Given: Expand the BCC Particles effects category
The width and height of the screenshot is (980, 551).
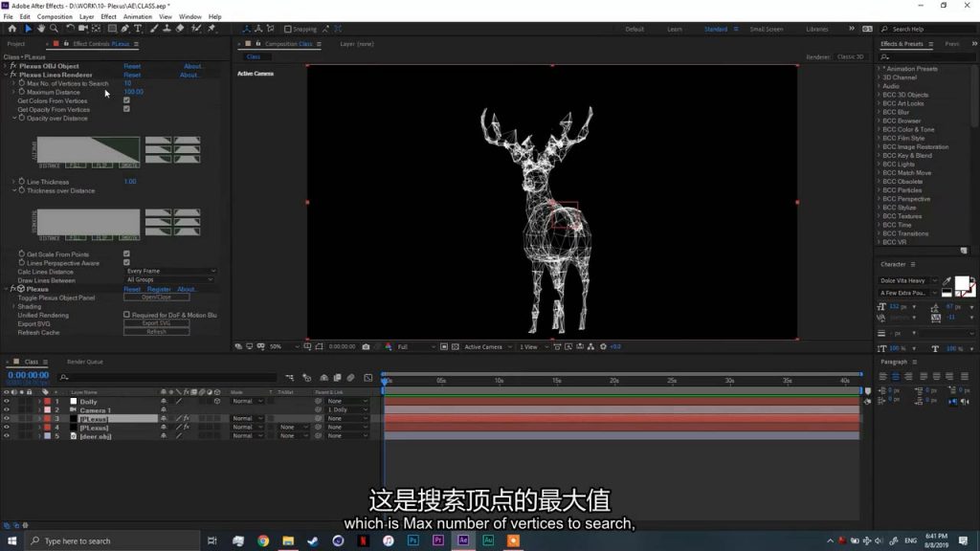Looking at the screenshot, I should click(x=879, y=190).
